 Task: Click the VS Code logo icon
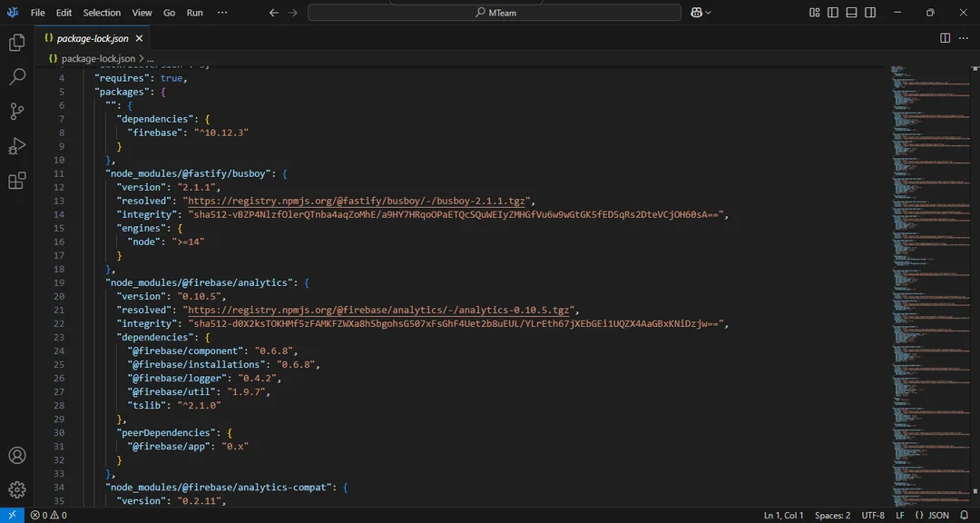(x=13, y=13)
